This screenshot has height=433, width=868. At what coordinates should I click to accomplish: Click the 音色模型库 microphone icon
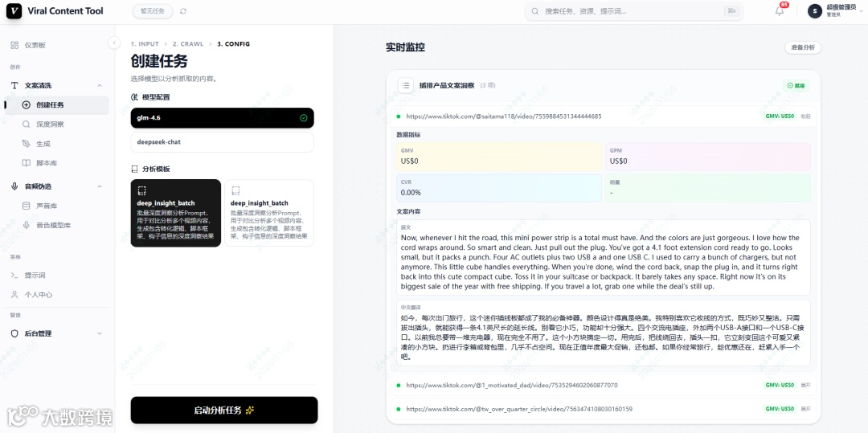pyautogui.click(x=26, y=225)
